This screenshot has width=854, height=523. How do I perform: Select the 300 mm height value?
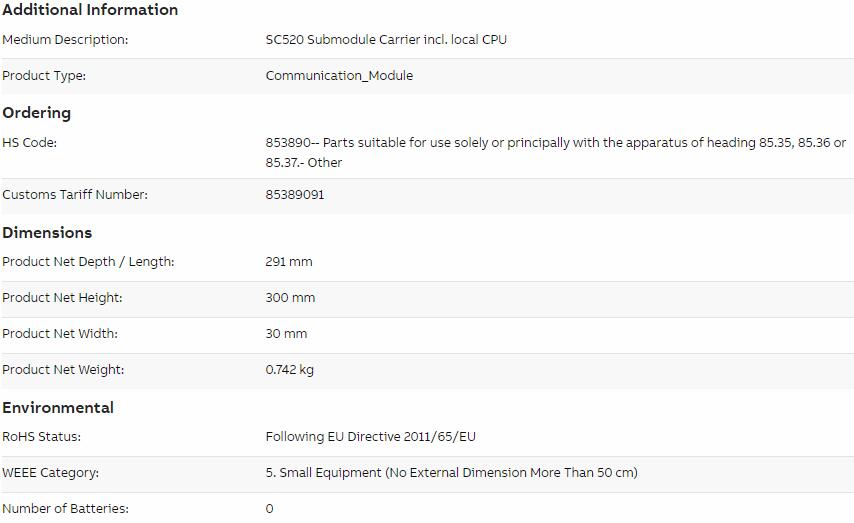(290, 298)
